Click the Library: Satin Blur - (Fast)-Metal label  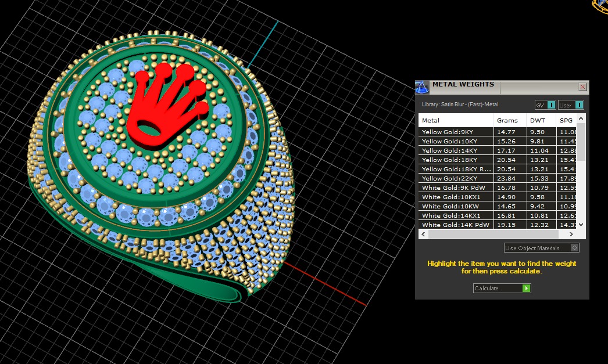click(x=460, y=104)
